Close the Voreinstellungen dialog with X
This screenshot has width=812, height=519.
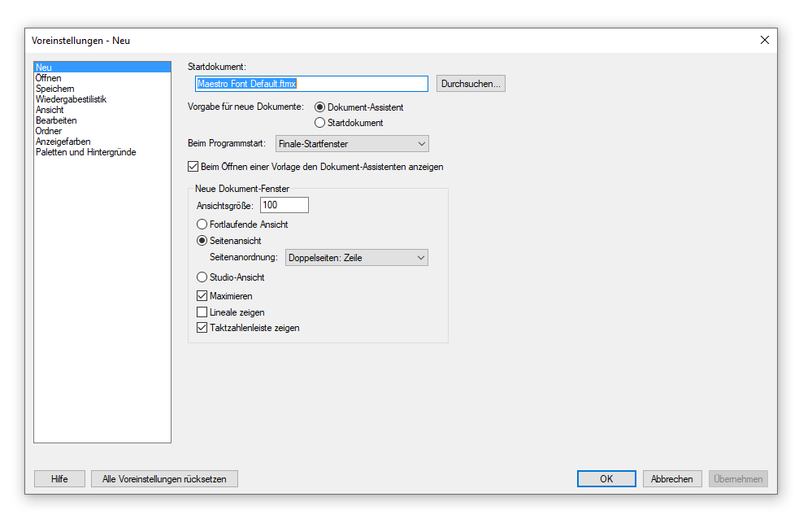pos(764,40)
